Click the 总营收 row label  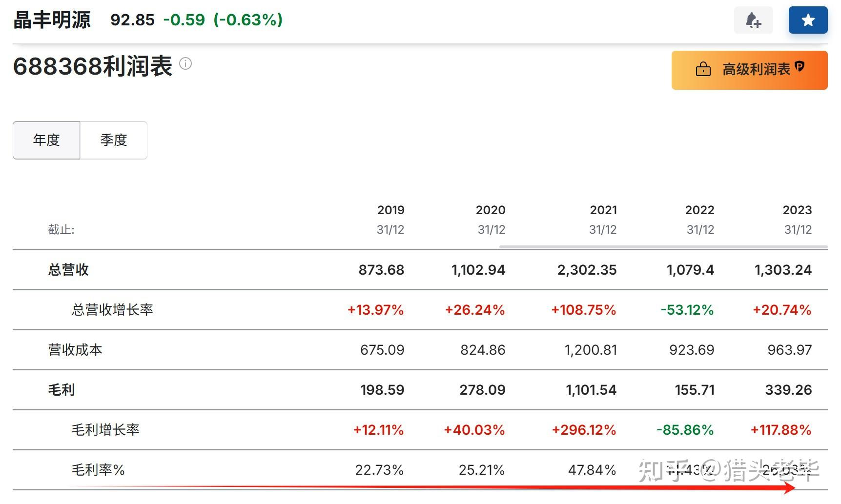point(68,270)
